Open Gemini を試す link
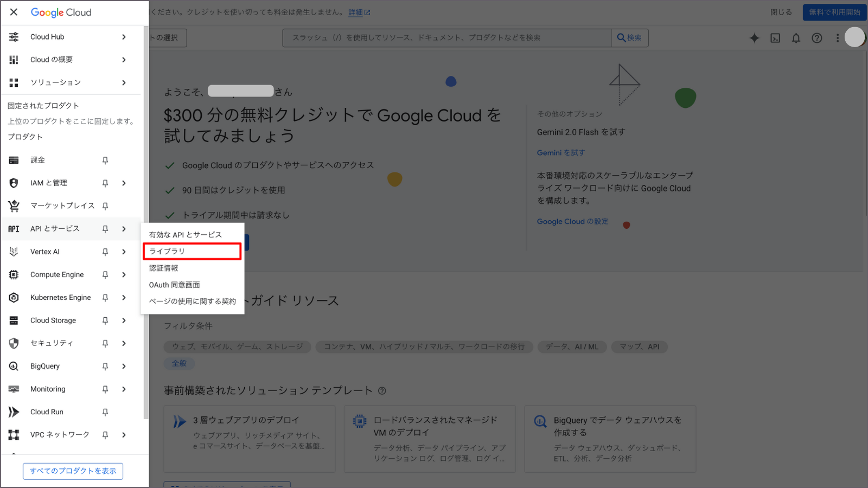The height and width of the screenshot is (488, 868). (x=561, y=152)
